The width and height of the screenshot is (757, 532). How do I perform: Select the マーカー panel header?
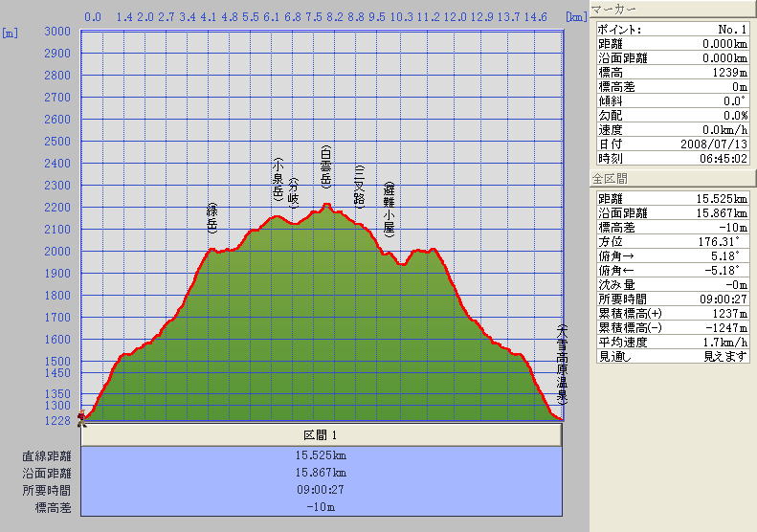click(x=673, y=9)
